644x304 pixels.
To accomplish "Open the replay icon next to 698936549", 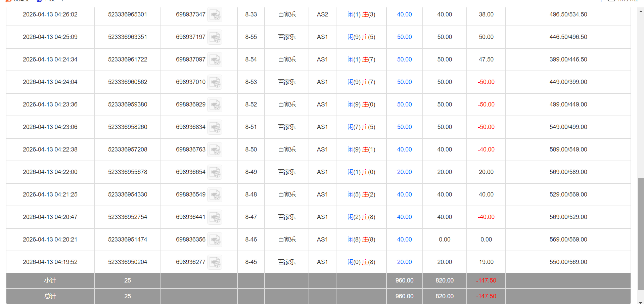I will [215, 195].
